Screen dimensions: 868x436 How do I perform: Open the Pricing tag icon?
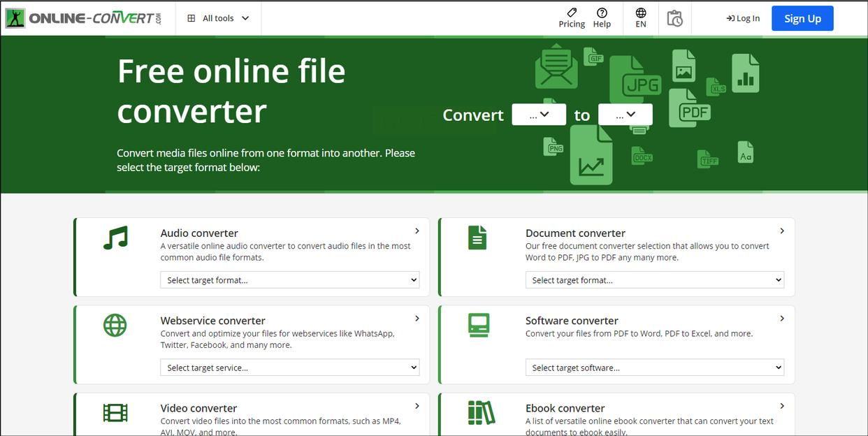tap(572, 13)
